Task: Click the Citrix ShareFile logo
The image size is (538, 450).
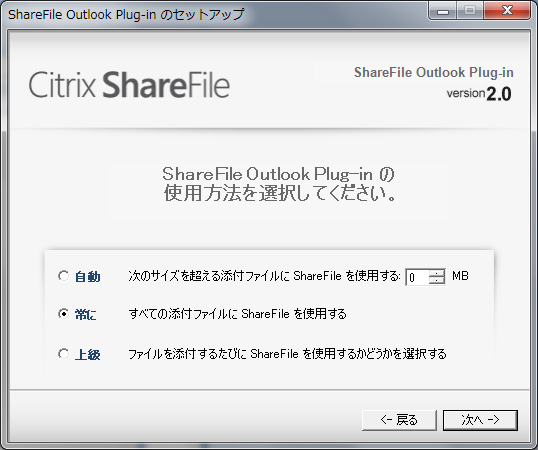Action: pos(129,85)
